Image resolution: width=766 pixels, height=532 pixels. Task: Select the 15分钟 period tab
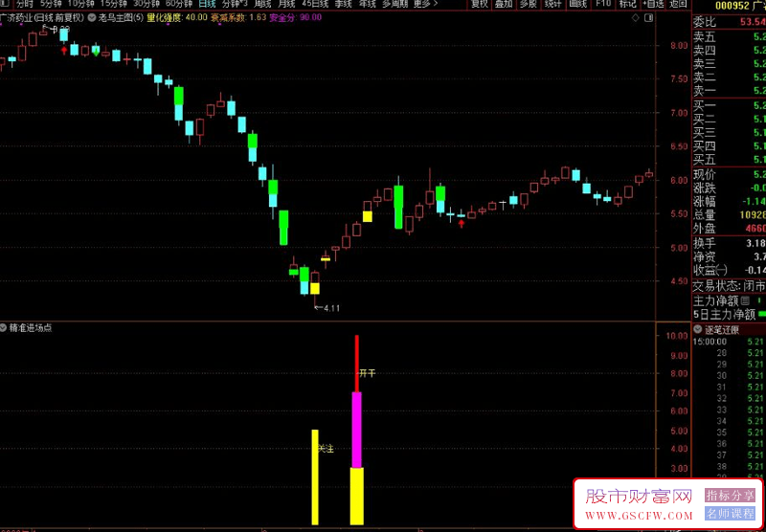[113, 4]
